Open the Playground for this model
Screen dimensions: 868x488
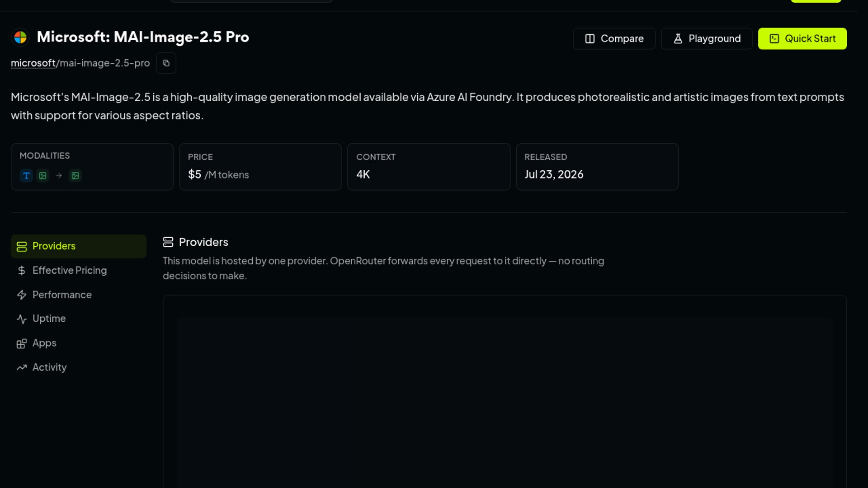tap(707, 39)
